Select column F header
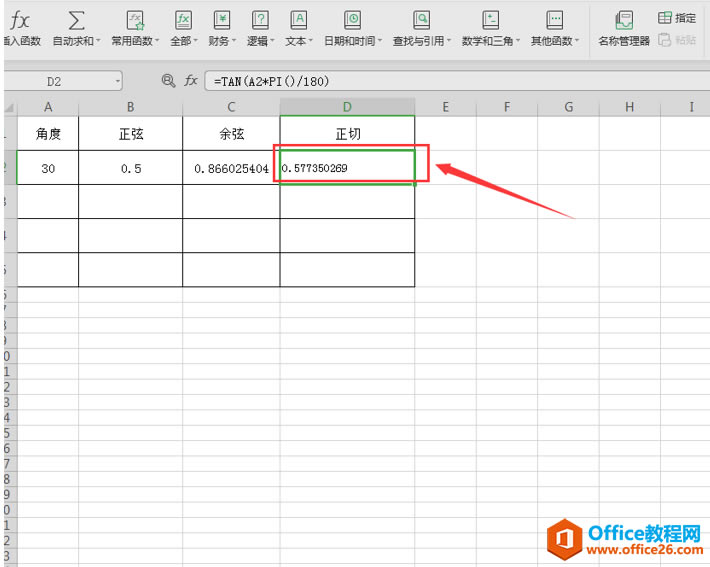This screenshot has width=710, height=567. 507,107
